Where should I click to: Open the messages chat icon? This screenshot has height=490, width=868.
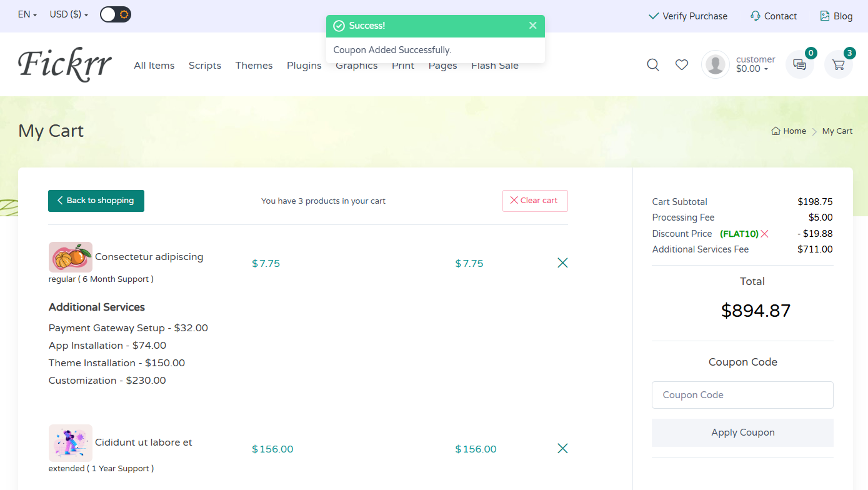click(799, 64)
